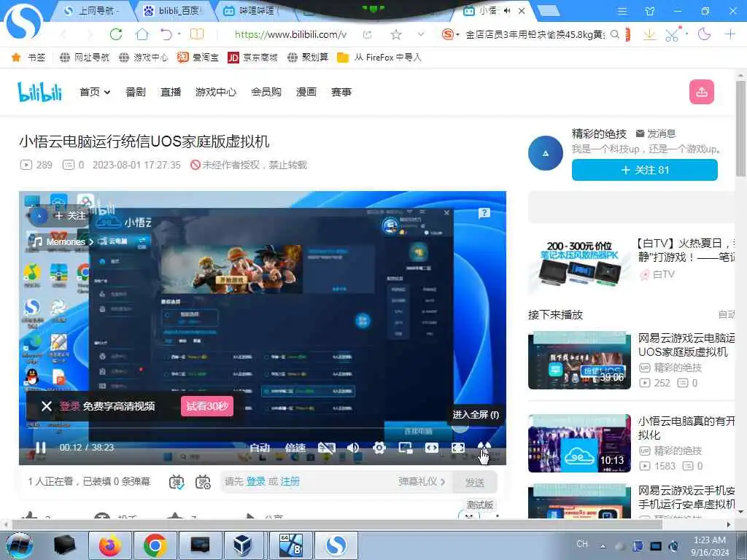
Task: Open the 番剧 navigation item
Action: [x=135, y=92]
